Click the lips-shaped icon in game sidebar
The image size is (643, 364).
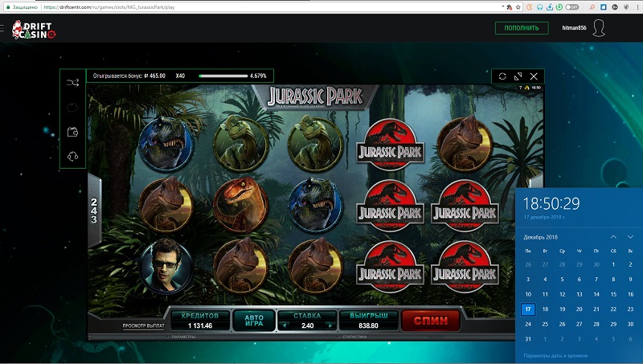click(x=72, y=108)
